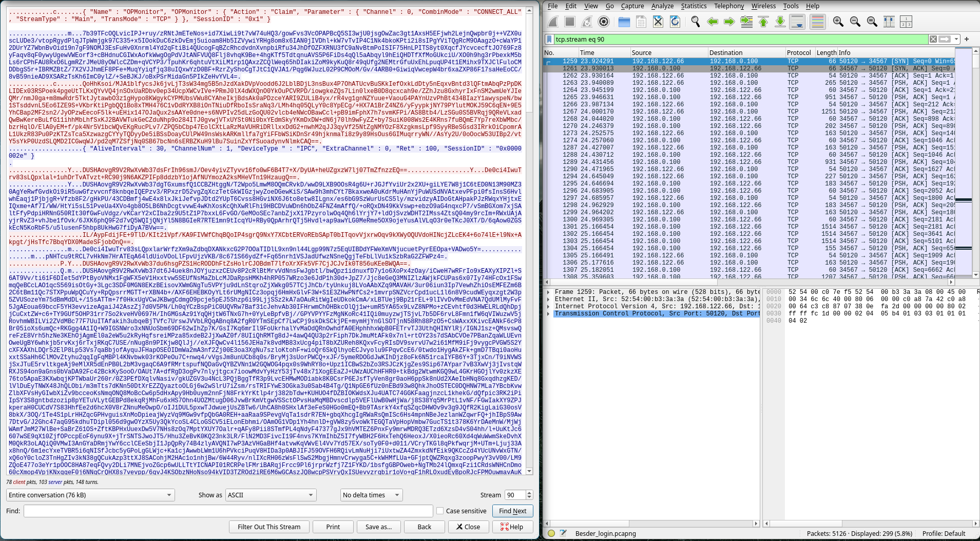Zoom out of packet text
980x541 pixels.
(x=855, y=22)
